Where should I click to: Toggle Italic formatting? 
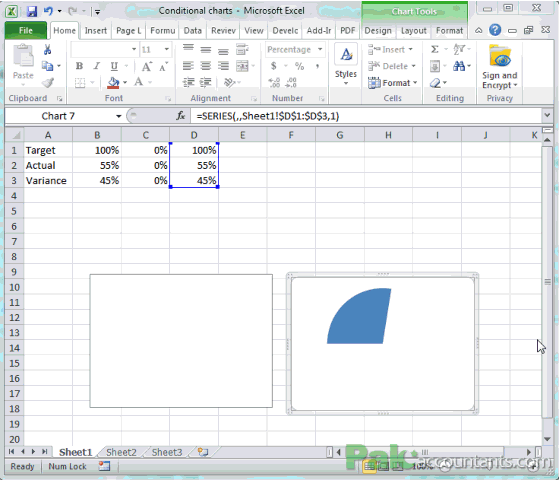[96, 66]
